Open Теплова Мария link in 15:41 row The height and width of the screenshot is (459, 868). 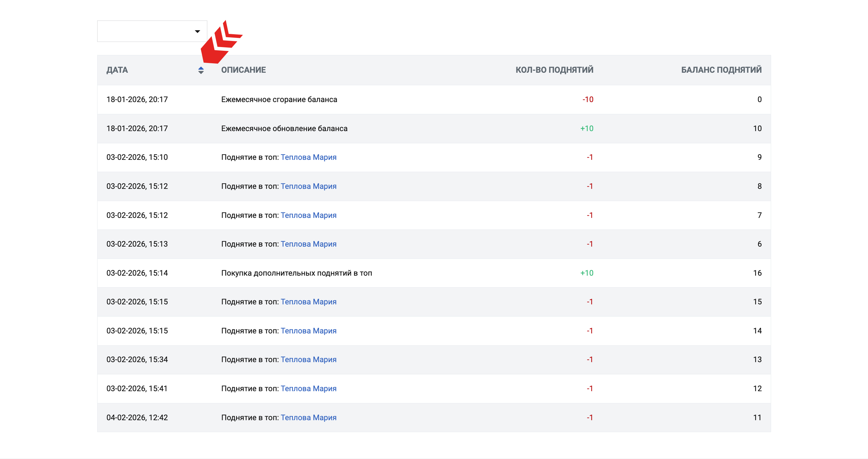coord(308,389)
